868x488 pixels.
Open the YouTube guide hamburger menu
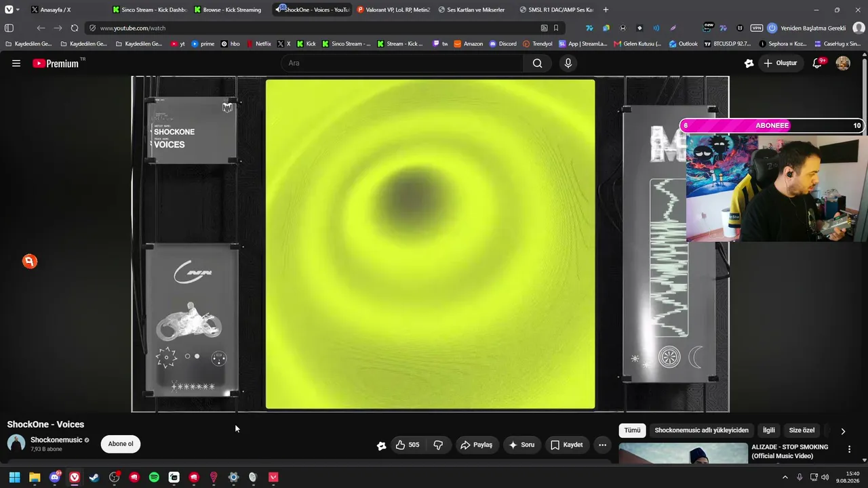[x=16, y=63]
